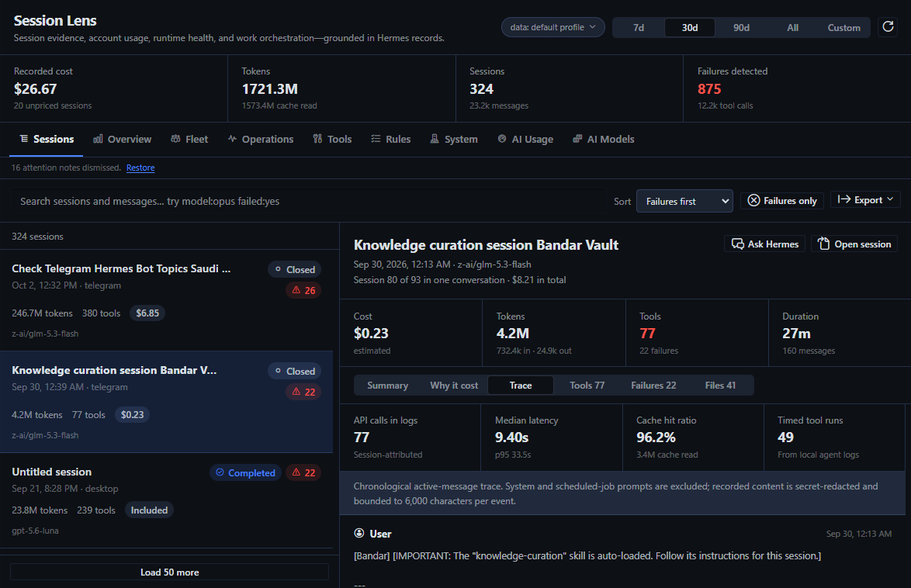Open the Rules tab

pos(391,140)
